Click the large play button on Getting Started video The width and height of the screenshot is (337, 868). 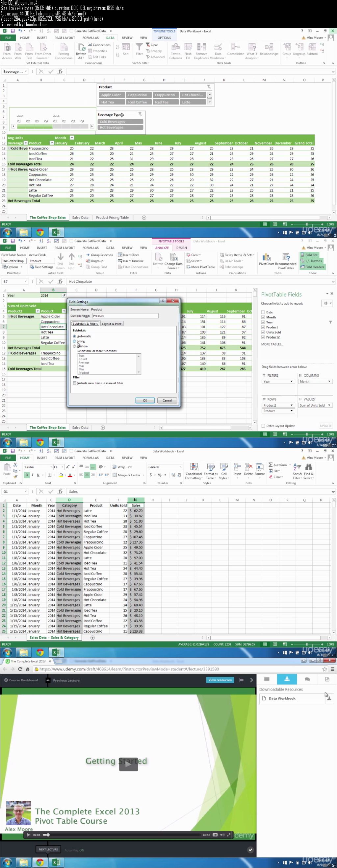pyautogui.click(x=128, y=764)
